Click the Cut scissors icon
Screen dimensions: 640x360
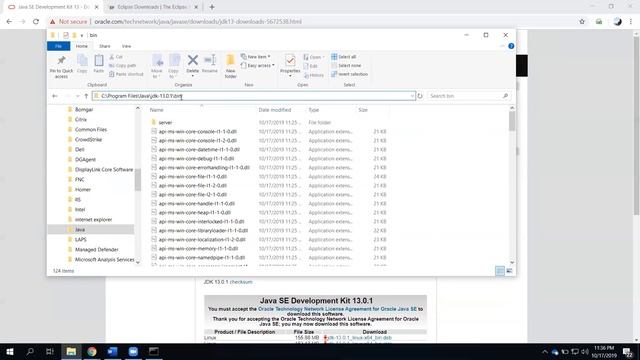112,57
